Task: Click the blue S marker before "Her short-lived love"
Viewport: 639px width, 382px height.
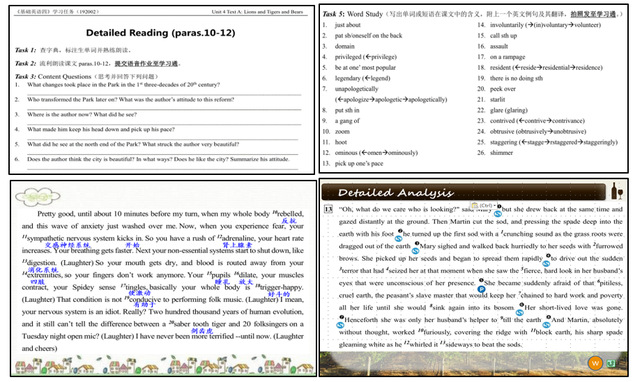Action: pyautogui.click(x=520, y=312)
